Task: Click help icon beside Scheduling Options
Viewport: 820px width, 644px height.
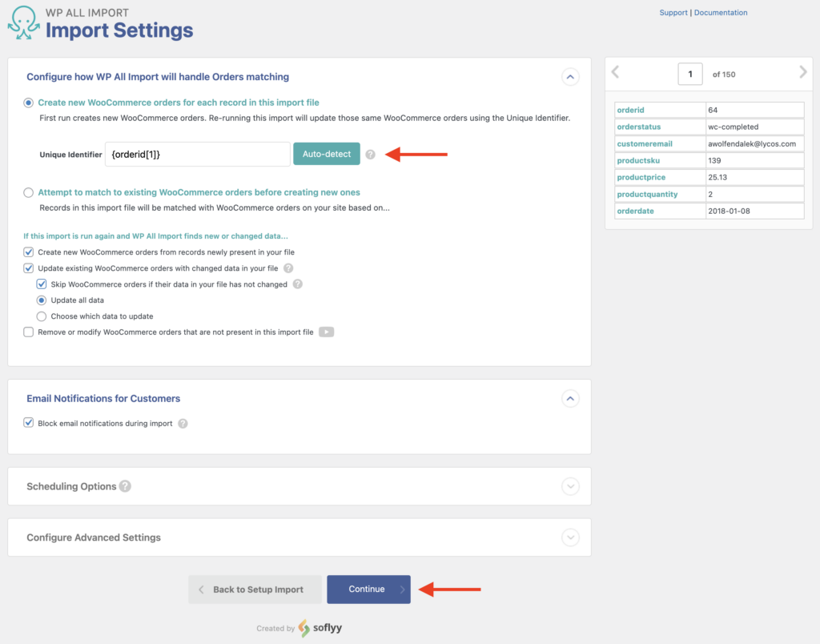Action: click(125, 485)
